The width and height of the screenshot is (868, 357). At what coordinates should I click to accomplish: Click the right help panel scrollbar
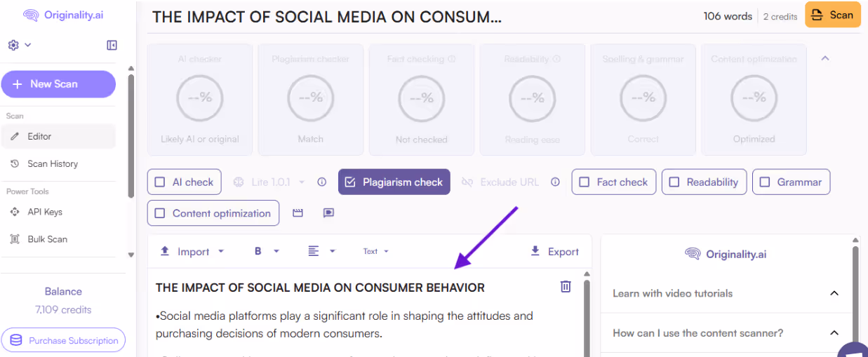855,293
